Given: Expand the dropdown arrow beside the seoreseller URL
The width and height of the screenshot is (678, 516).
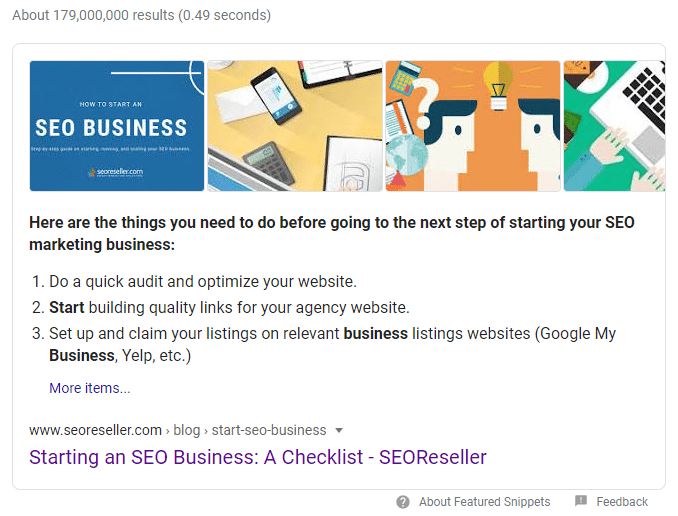Looking at the screenshot, I should click(339, 430).
